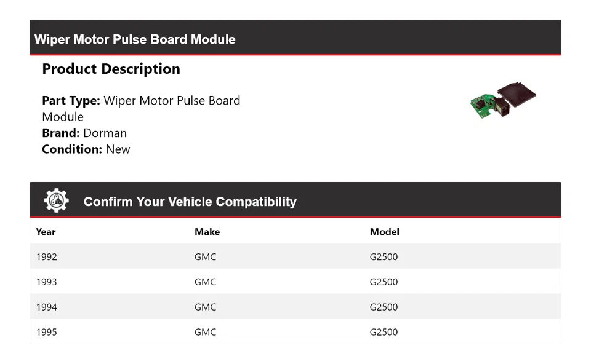Click the Make column header
Image resolution: width=591 pixels, height=364 pixels.
(x=207, y=232)
